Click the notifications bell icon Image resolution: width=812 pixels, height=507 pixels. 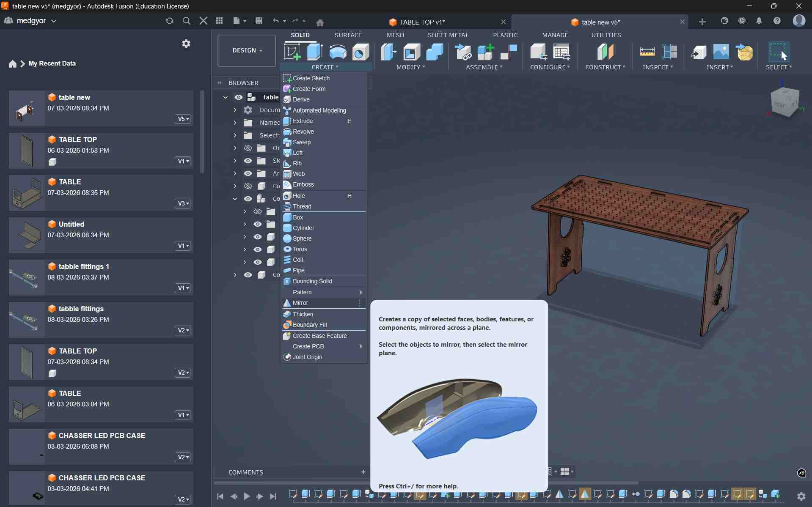tap(759, 21)
